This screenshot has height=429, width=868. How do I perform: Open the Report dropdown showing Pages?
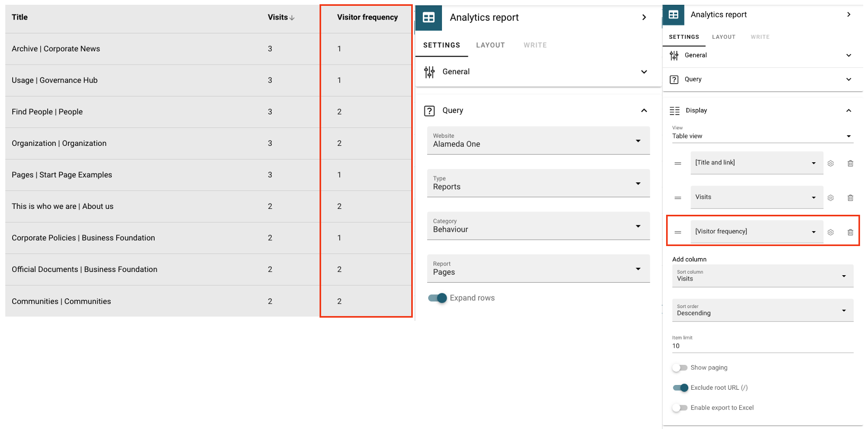point(538,268)
